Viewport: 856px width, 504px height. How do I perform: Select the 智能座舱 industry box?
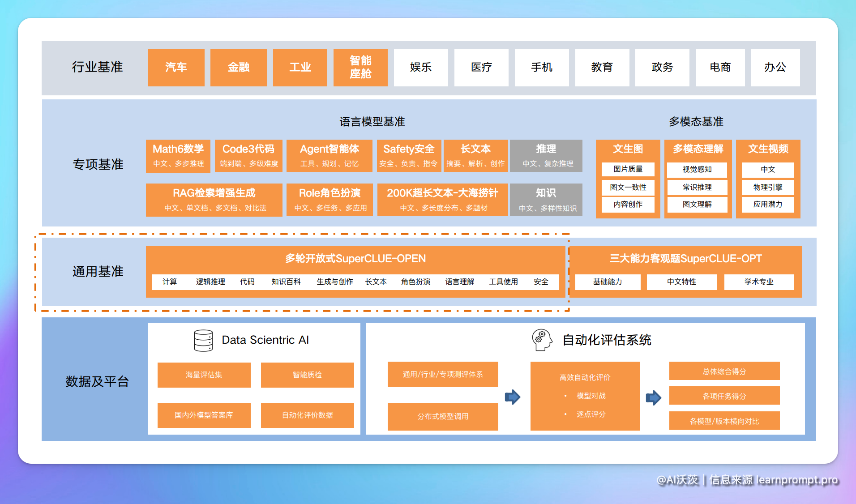click(x=360, y=68)
